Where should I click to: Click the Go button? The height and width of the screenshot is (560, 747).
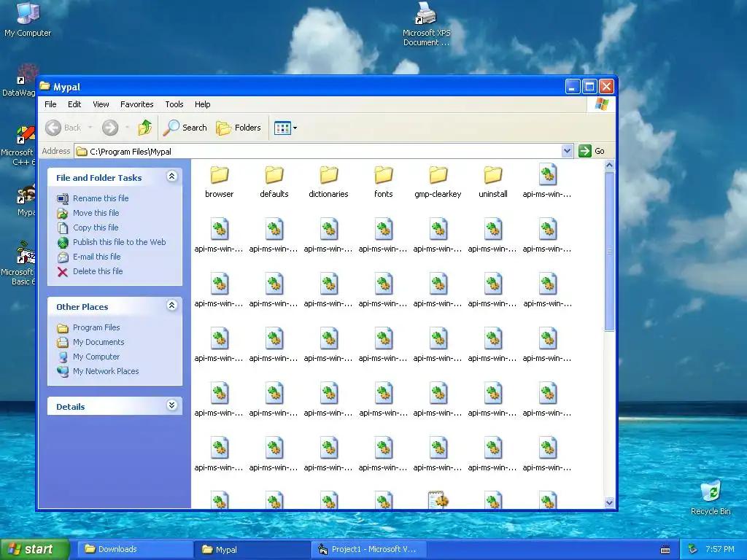(592, 151)
